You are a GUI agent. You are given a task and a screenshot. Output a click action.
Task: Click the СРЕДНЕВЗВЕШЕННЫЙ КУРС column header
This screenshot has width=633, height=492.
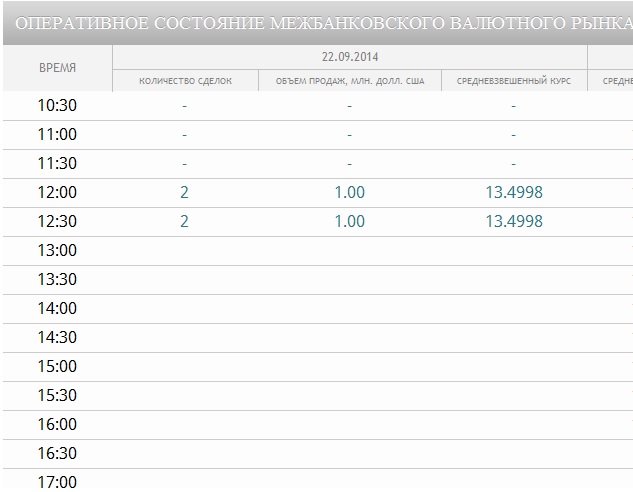tap(513, 81)
